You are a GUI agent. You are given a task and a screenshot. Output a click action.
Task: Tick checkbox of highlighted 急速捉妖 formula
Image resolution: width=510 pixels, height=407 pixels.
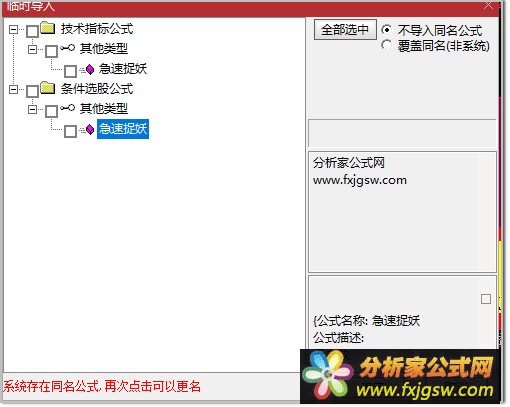[70, 131]
